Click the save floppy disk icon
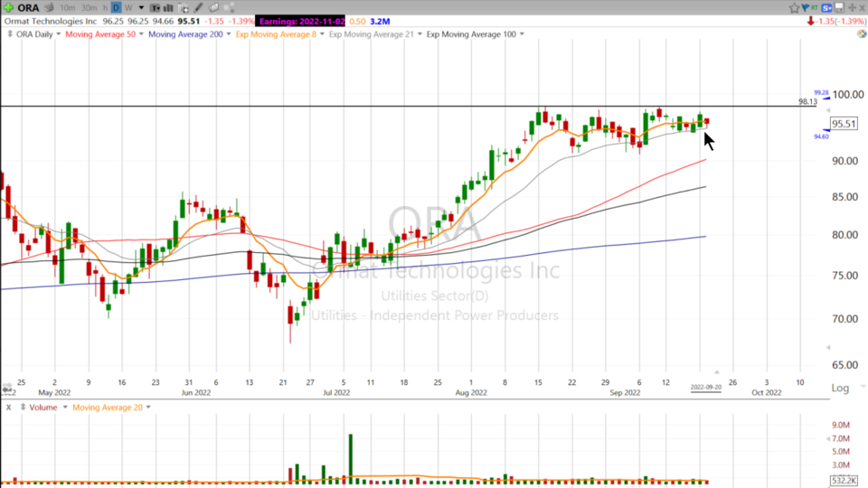The height and width of the screenshot is (488, 868). click(839, 8)
